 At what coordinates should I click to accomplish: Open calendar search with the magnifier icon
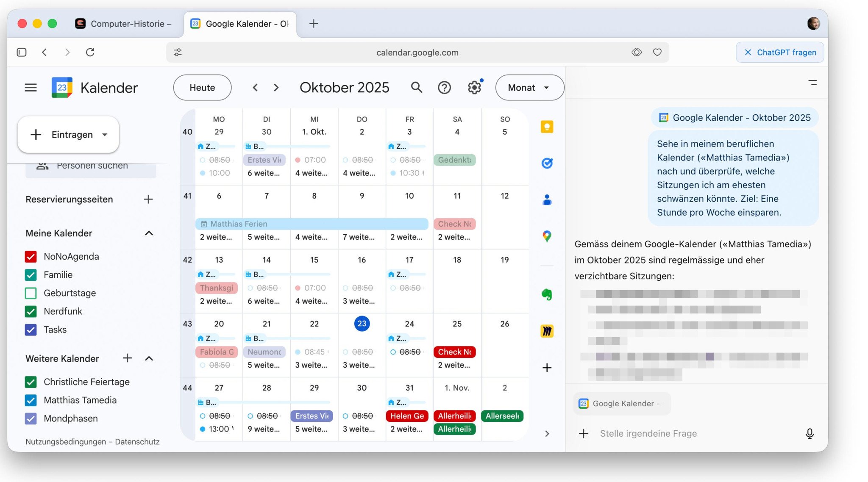(416, 87)
